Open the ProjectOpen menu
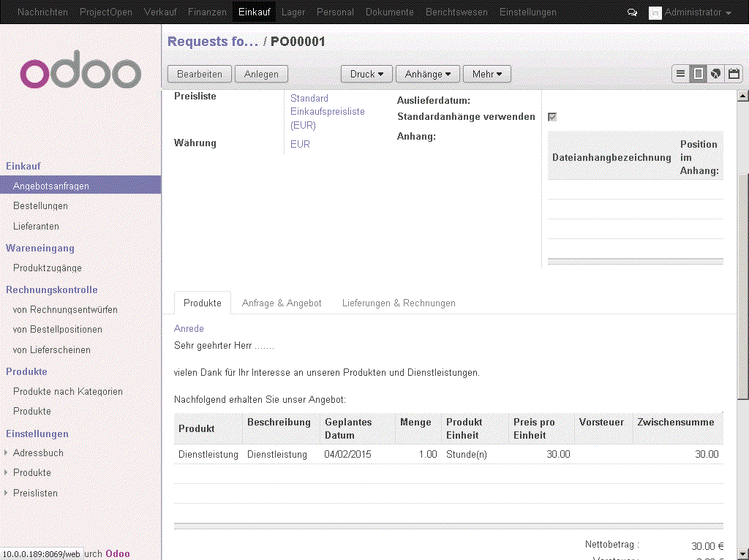This screenshot has height=560, width=749. pyautogui.click(x=105, y=12)
